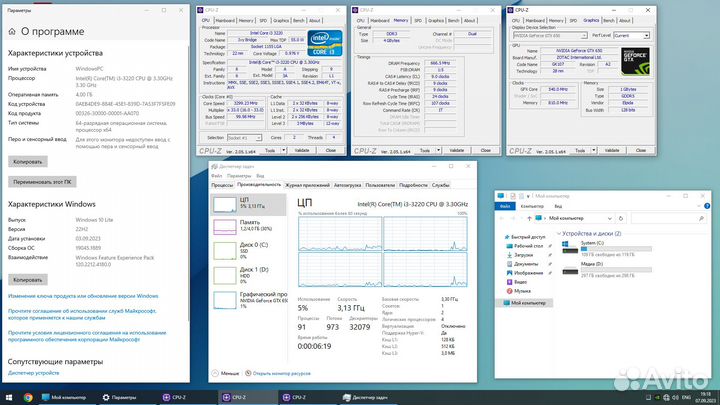Select the ЦП performance thumbnail

coord(248,204)
